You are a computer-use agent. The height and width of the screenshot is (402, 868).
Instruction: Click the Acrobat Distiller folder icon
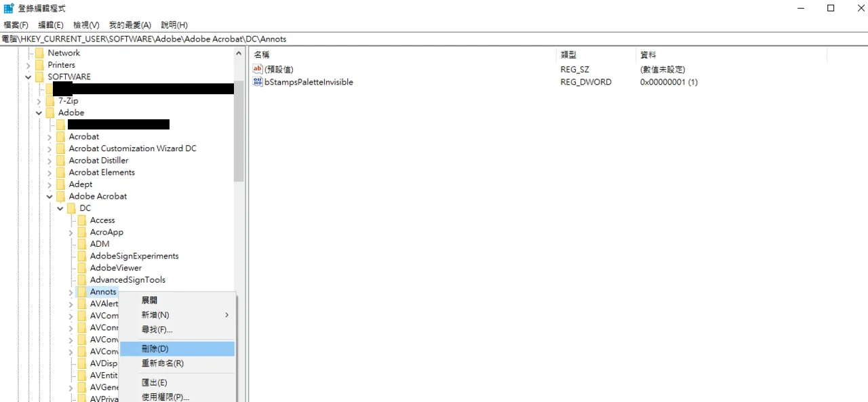point(61,161)
